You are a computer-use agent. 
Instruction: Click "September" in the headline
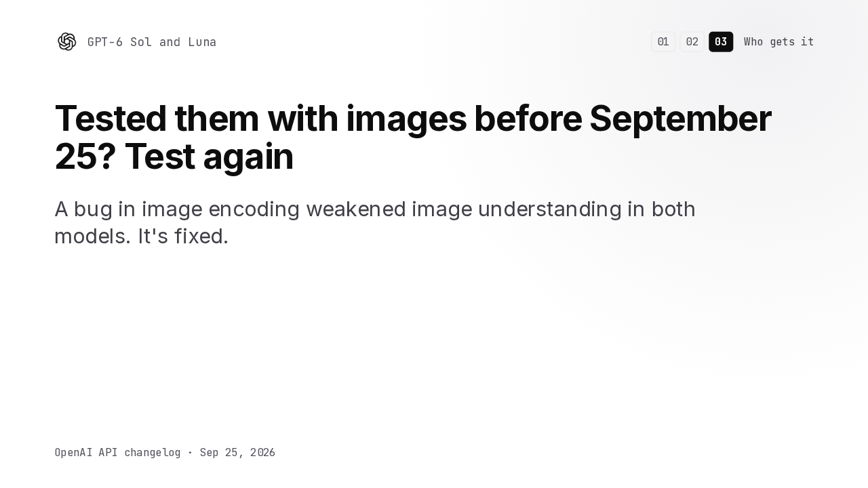680,119
